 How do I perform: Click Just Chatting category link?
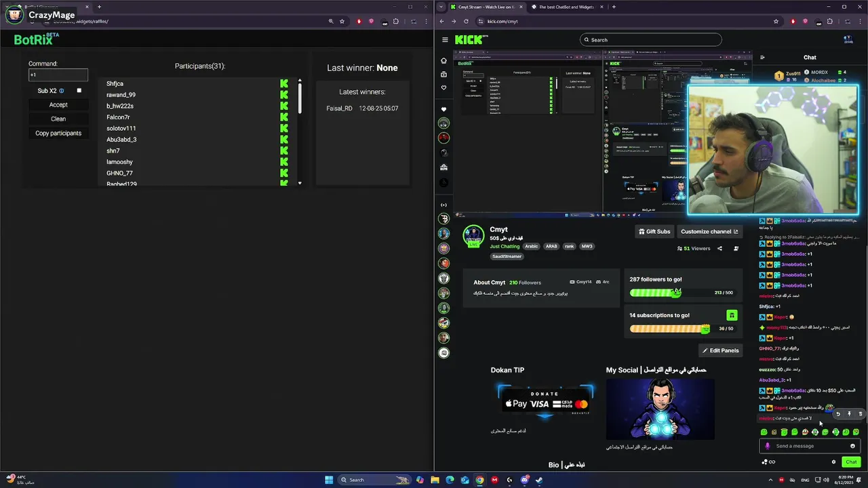[x=505, y=247]
